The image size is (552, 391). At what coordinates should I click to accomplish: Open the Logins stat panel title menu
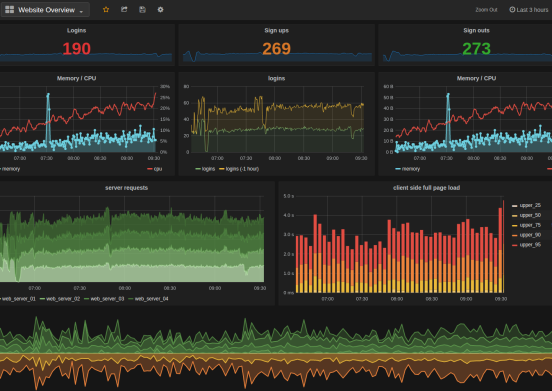pyautogui.click(x=76, y=30)
